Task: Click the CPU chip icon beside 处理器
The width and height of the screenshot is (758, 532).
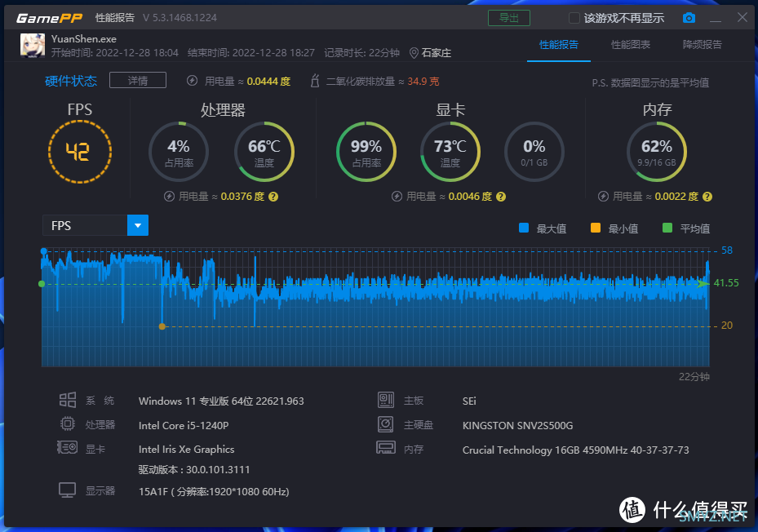Action: tap(67, 424)
